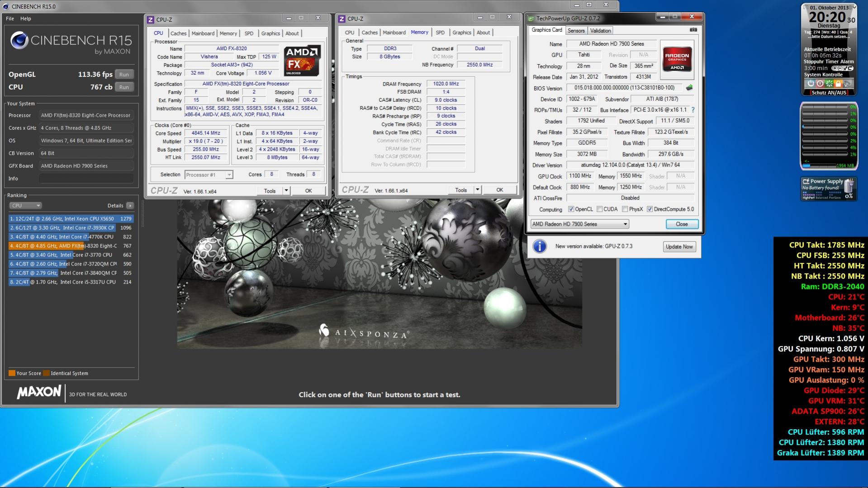The height and width of the screenshot is (488, 868).
Task: Open the Cinebench File menu
Action: pos(10,19)
